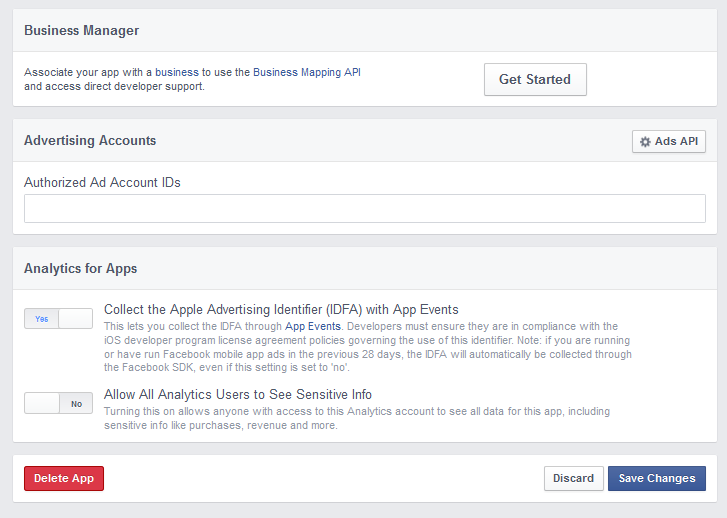
Task: Click the red Delete App button
Action: coord(64,478)
